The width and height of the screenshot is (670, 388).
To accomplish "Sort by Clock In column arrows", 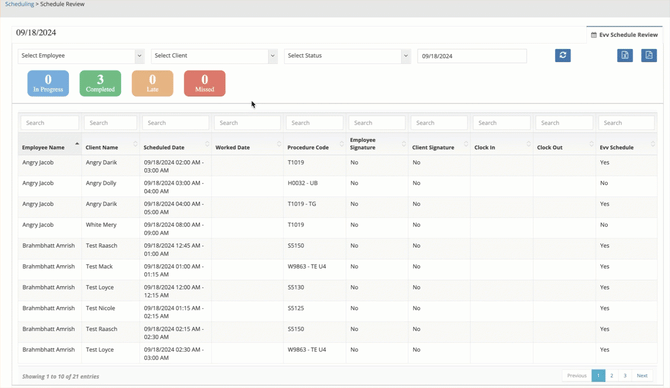I will (x=529, y=144).
